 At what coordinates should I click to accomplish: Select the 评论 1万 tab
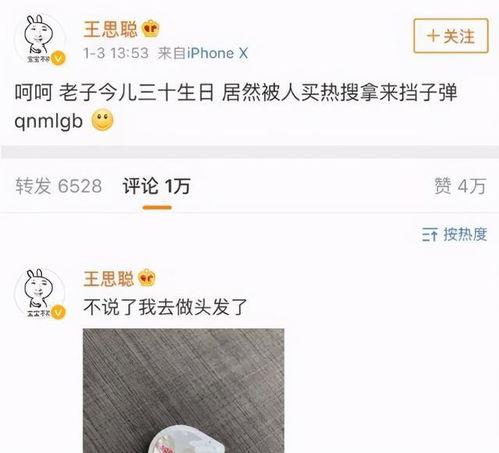coord(157,186)
